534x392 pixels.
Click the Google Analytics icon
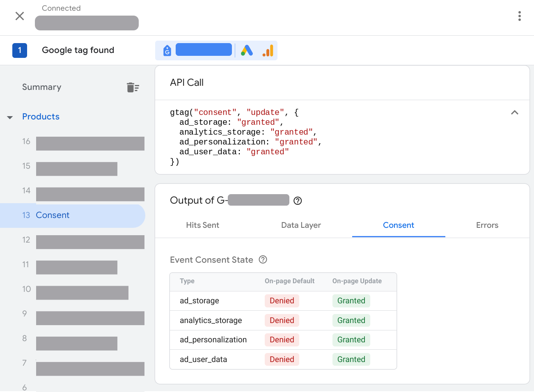point(267,49)
